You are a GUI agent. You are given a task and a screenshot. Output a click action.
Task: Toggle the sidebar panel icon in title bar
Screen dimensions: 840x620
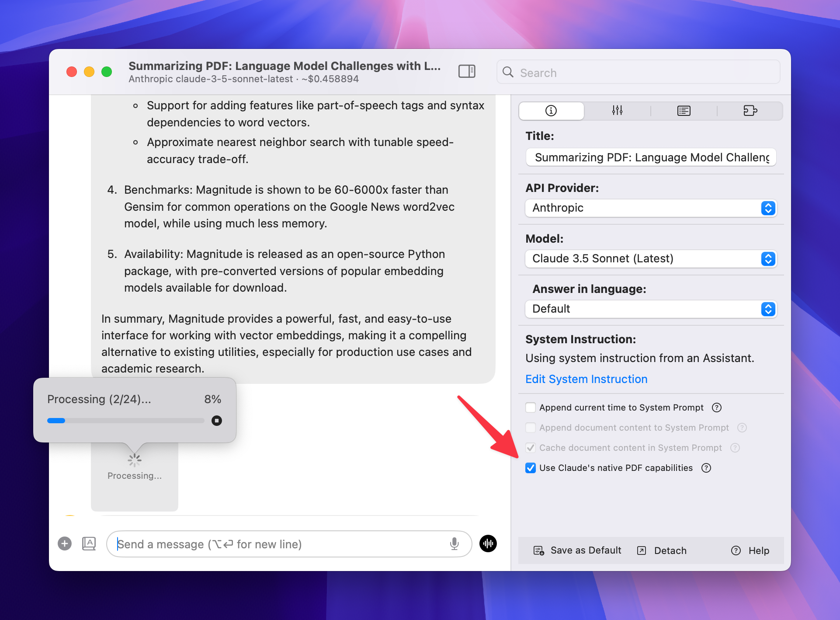coord(466,71)
